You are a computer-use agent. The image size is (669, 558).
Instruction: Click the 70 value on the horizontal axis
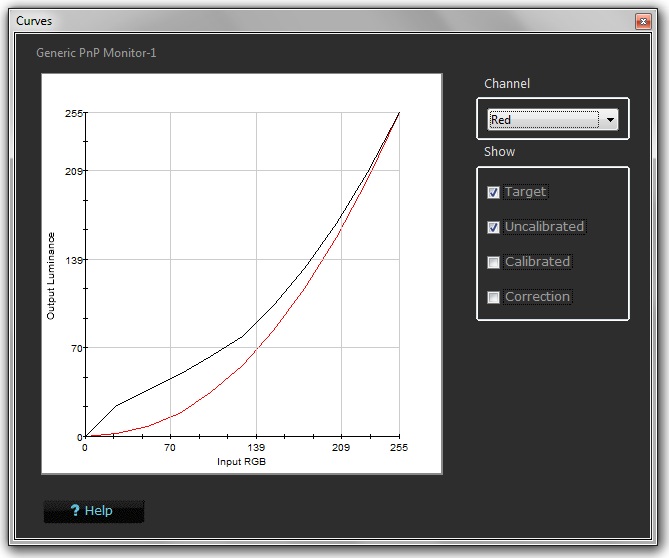pos(170,448)
